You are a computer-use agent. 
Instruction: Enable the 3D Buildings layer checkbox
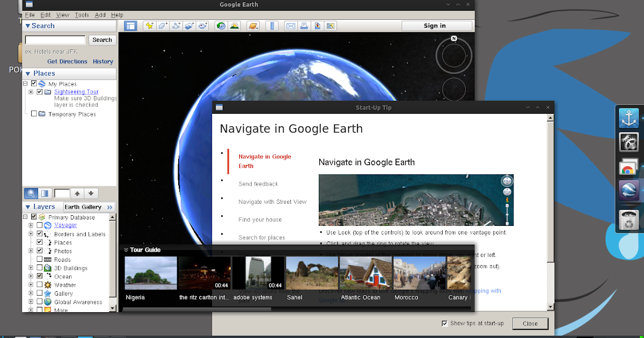coord(40,268)
